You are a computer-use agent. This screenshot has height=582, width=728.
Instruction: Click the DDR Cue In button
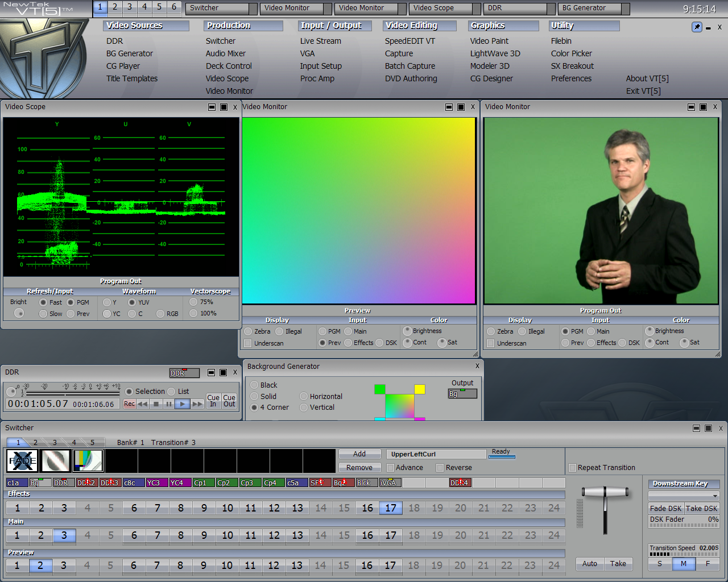pyautogui.click(x=213, y=401)
